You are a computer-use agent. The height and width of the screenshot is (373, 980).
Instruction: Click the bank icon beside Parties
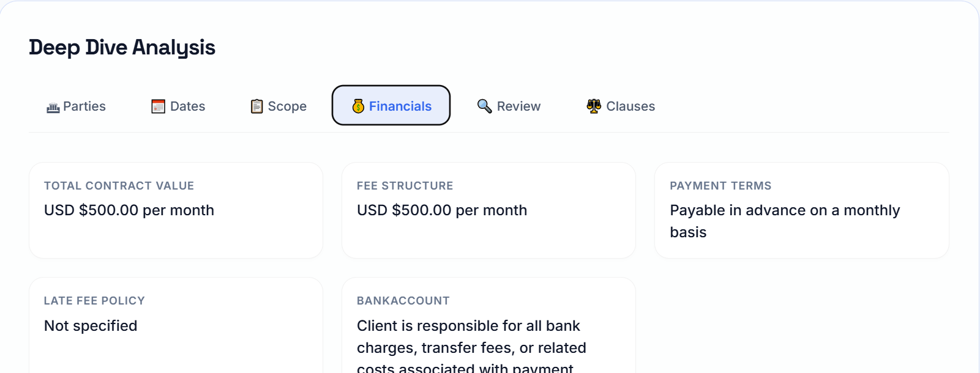point(52,106)
